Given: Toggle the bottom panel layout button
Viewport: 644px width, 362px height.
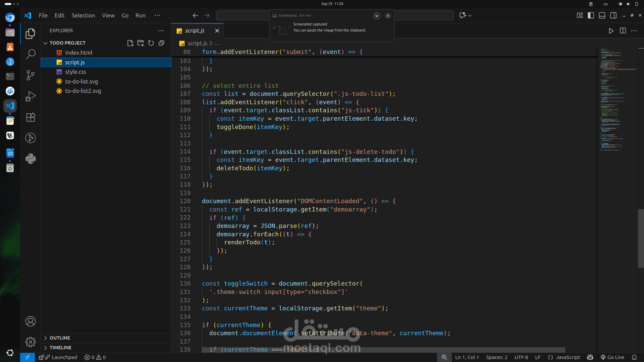Looking at the screenshot, I should coord(602,15).
